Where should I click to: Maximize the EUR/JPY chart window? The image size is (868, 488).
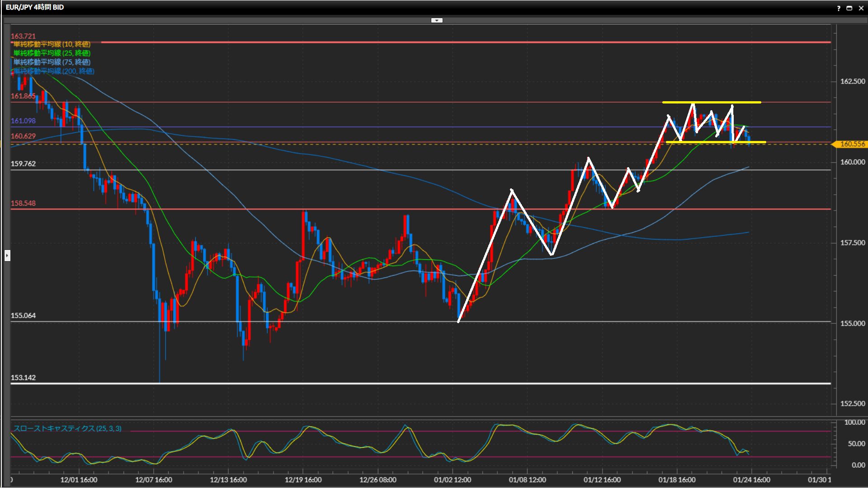(849, 8)
